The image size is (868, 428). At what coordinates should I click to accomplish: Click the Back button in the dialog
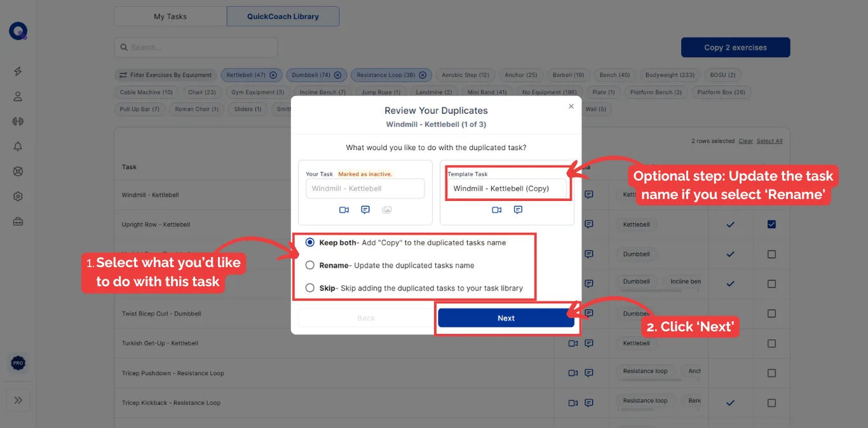coord(366,318)
